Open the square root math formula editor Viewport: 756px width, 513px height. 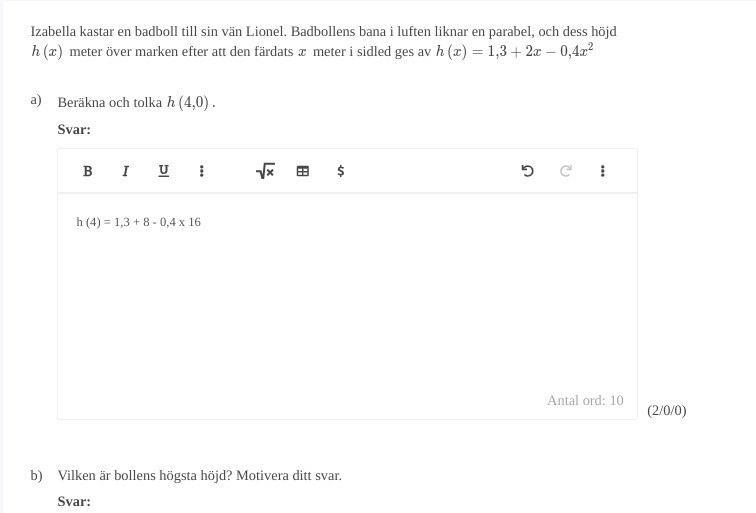pyautogui.click(x=265, y=171)
